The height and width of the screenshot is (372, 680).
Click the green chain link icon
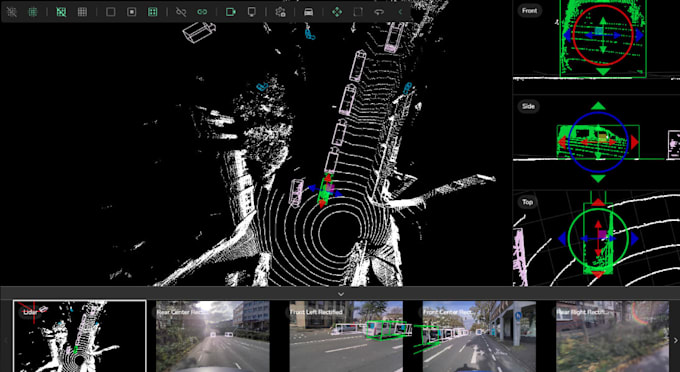[x=202, y=12]
